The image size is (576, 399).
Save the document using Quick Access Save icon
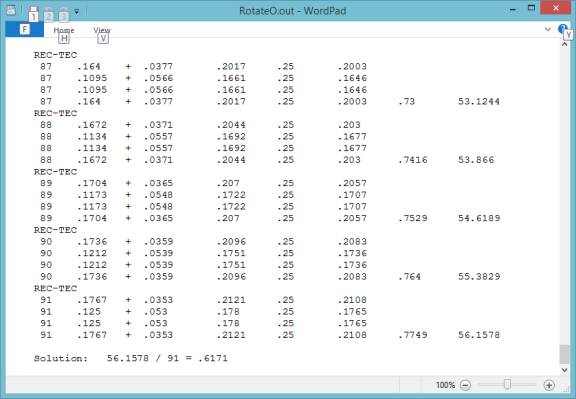tap(33, 13)
